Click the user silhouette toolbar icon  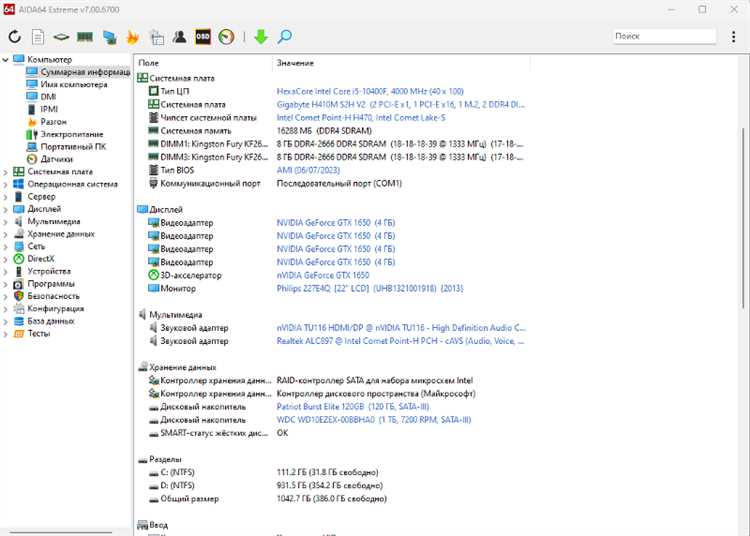(180, 37)
